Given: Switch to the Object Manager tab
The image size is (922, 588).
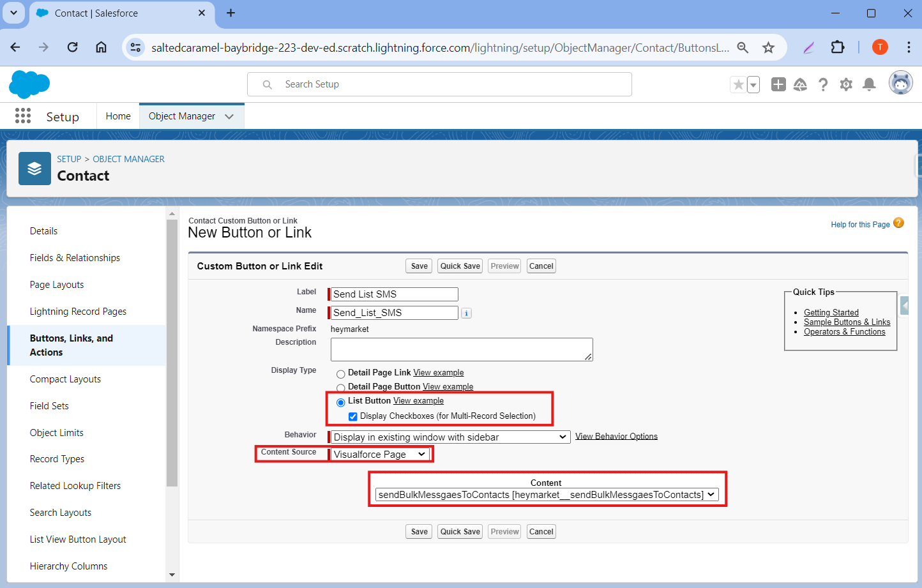Looking at the screenshot, I should coord(182,116).
